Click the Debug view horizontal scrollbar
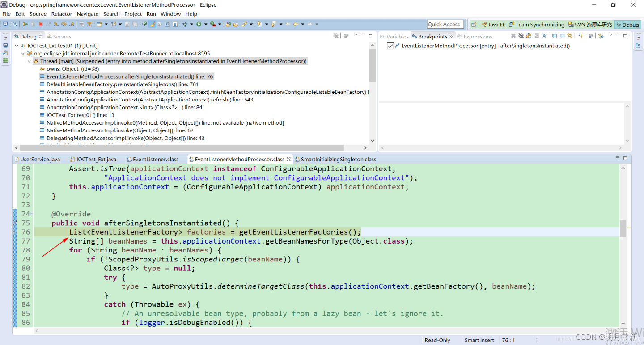 (182, 148)
